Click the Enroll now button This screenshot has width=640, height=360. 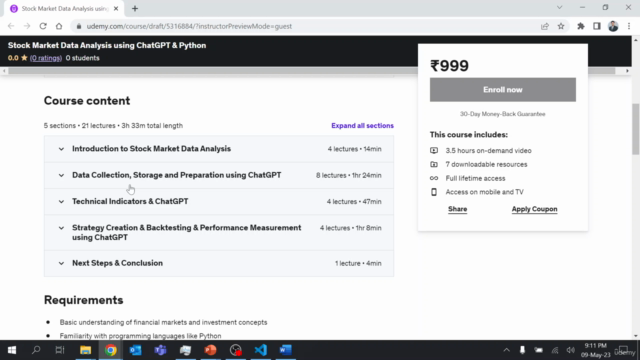pyautogui.click(x=502, y=89)
